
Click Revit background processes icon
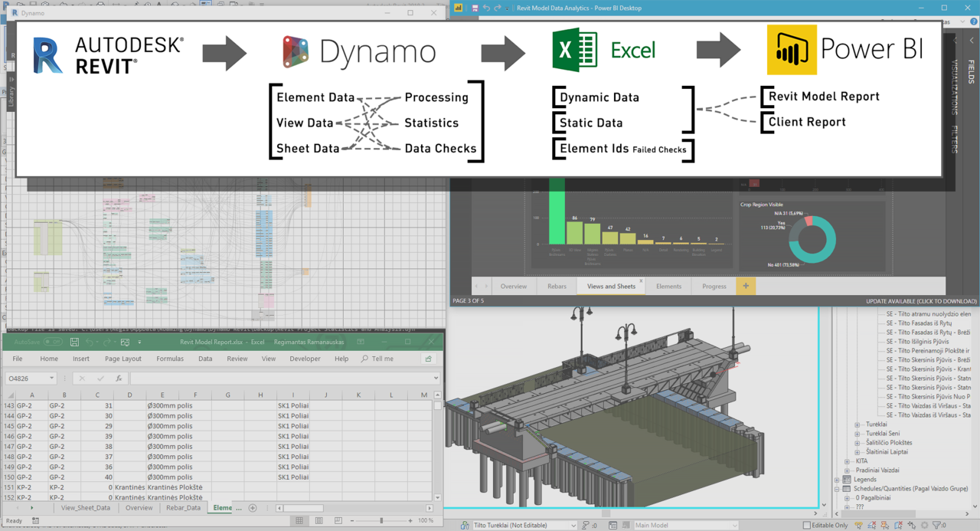[924, 525]
